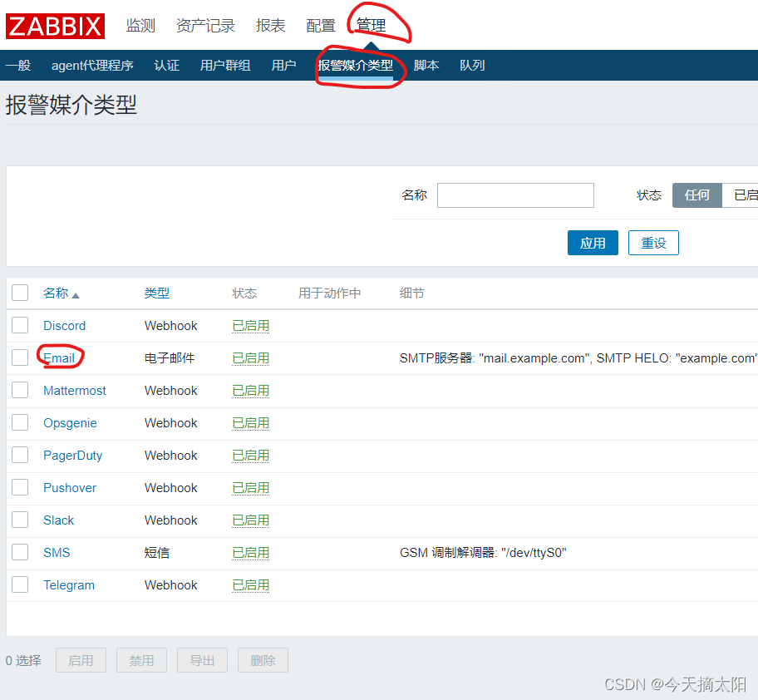
Task: Select the 报警媒介类型 submenu tab
Action: click(356, 66)
